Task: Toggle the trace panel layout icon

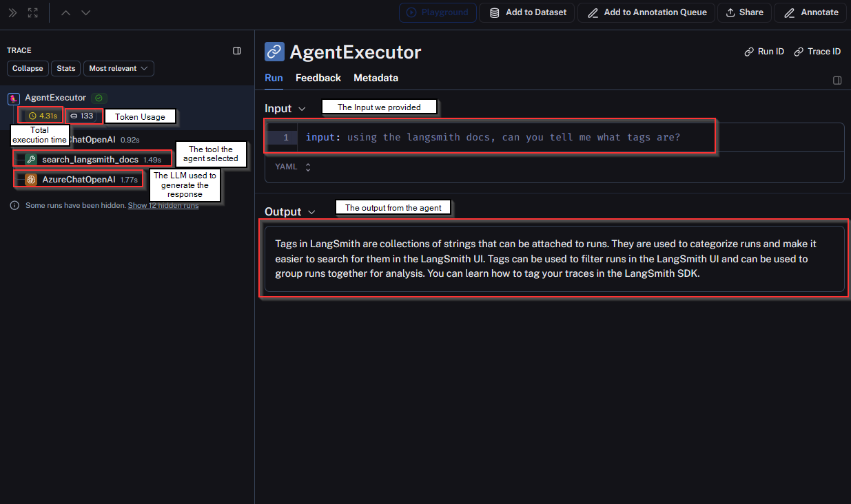Action: click(x=237, y=51)
